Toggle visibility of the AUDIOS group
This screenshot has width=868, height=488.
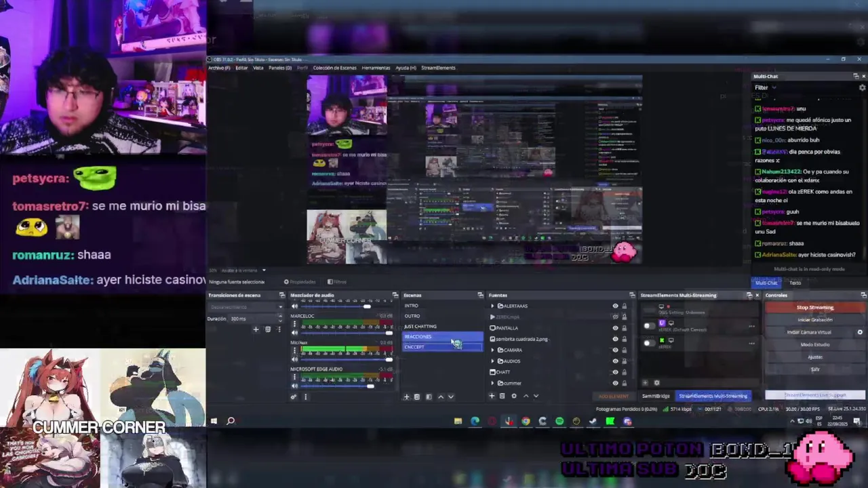615,361
